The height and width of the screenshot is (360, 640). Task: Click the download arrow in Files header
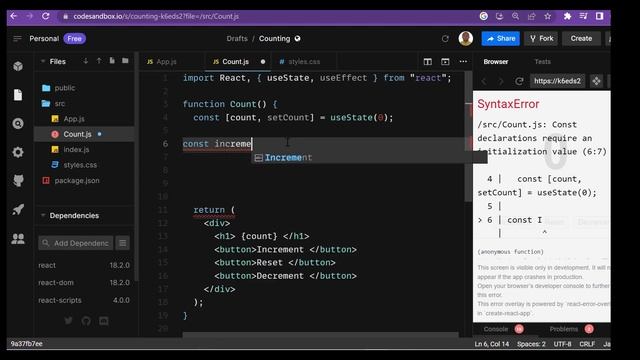[x=86, y=61]
